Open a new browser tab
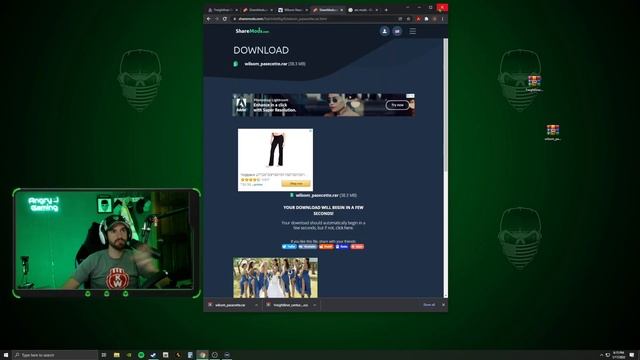Screen dimensions: 640x360 [386, 9]
